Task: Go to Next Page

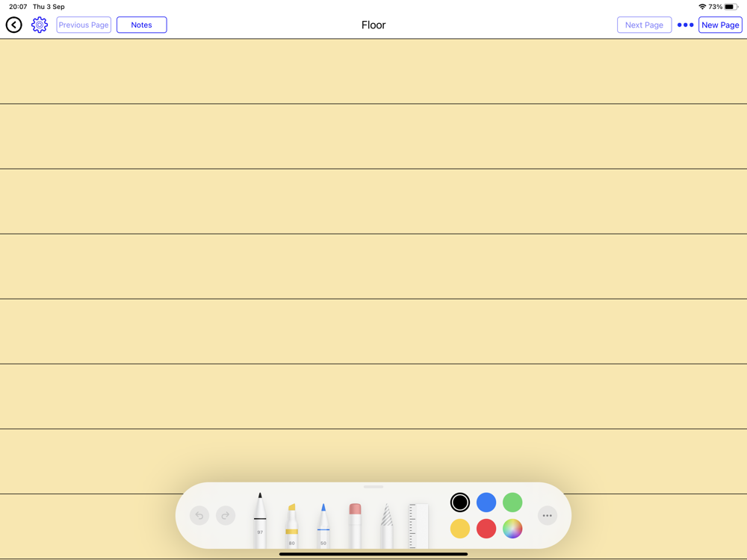Action: tap(644, 25)
